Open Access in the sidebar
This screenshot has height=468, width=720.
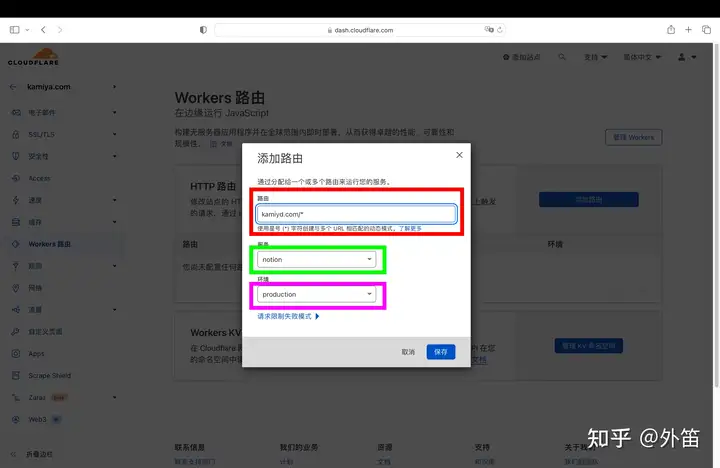[39, 178]
